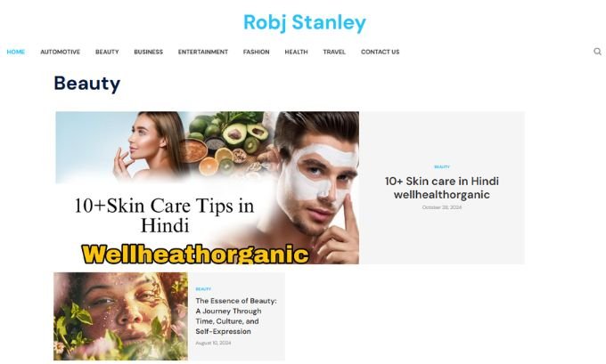Open the floral face portrait thumbnail

[x=120, y=316]
